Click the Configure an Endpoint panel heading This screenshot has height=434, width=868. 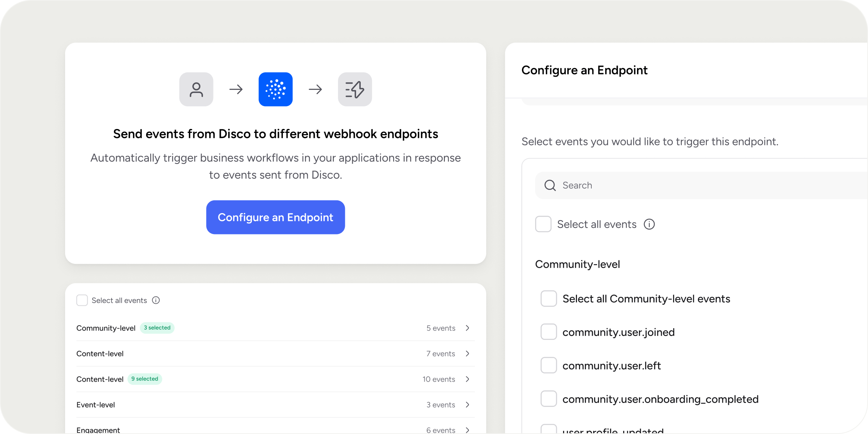click(x=584, y=70)
